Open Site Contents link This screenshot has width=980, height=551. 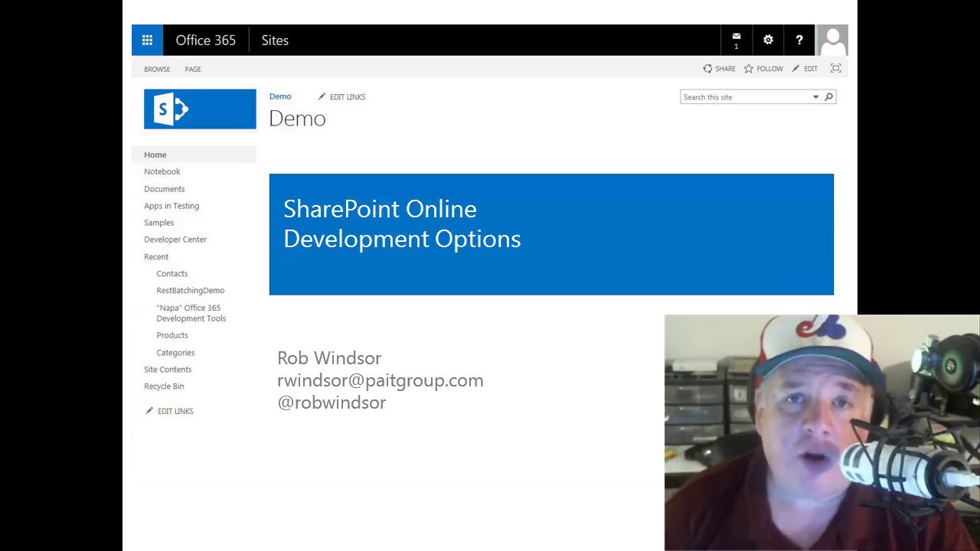click(168, 370)
